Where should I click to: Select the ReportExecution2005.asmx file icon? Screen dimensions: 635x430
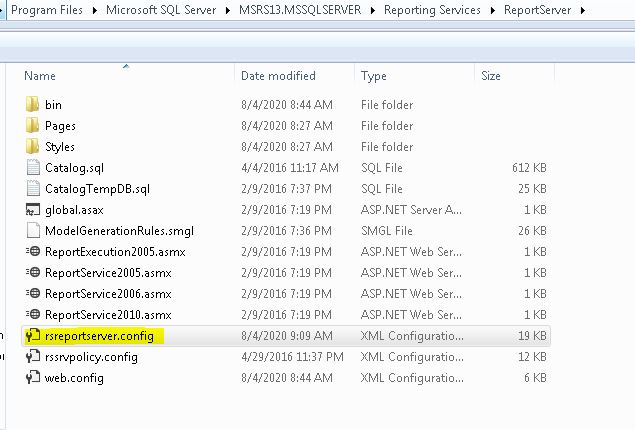32,252
